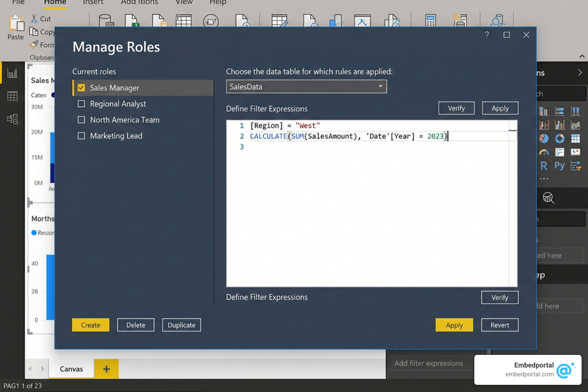Switch to the Home ribbon tab
The image size is (588, 392).
[x=55, y=2]
